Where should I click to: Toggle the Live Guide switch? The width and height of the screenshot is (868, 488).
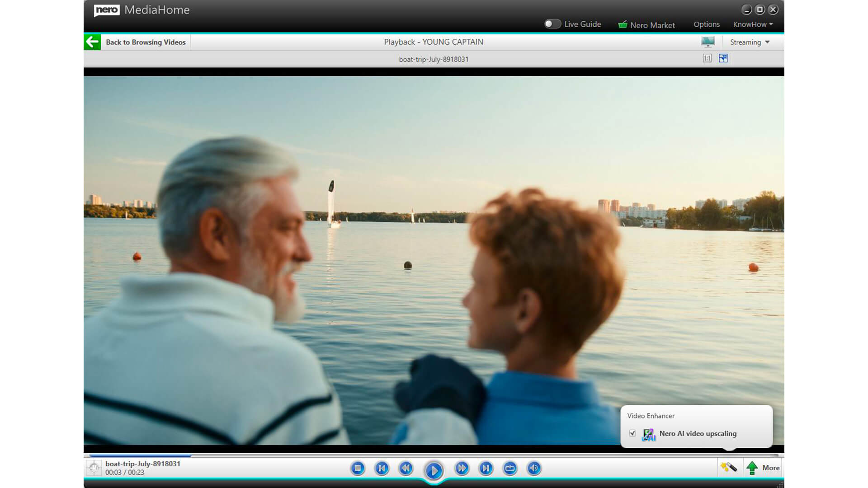[552, 24]
